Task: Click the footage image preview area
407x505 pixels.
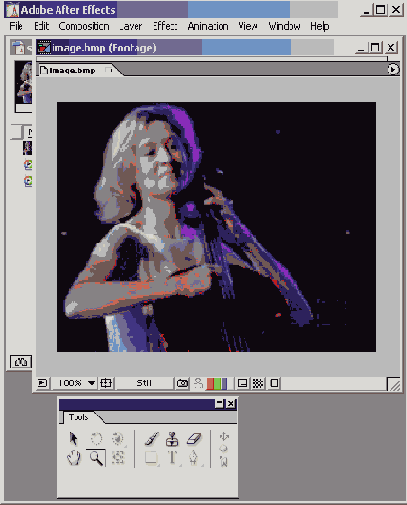Action: click(x=216, y=227)
